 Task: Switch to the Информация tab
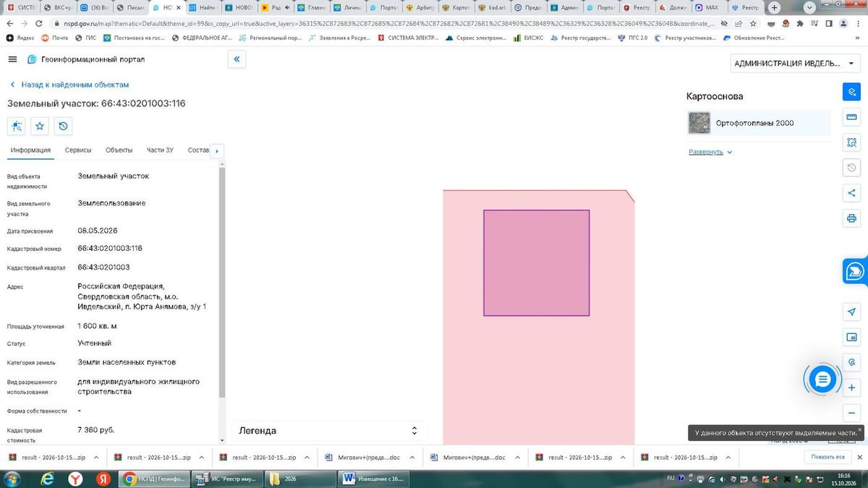coord(30,150)
